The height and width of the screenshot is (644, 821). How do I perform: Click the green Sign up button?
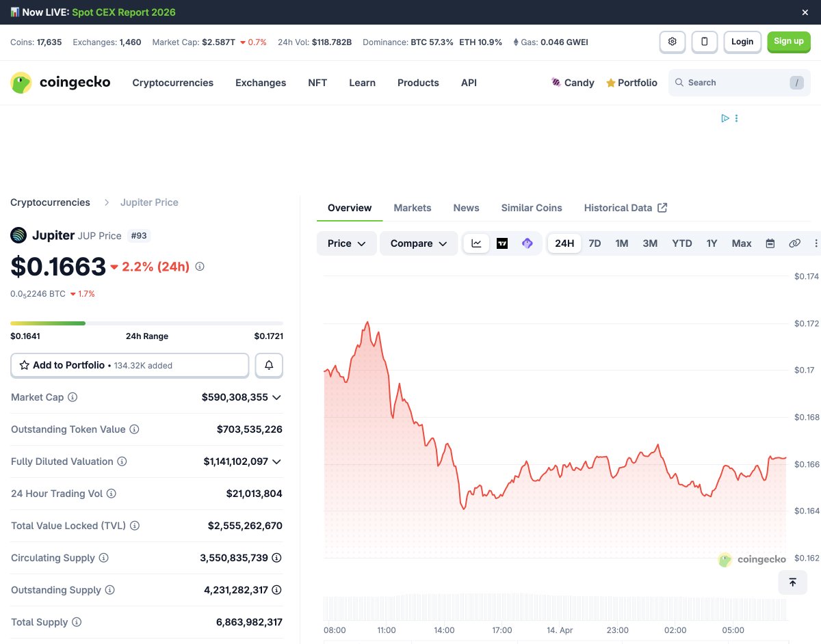tap(788, 42)
